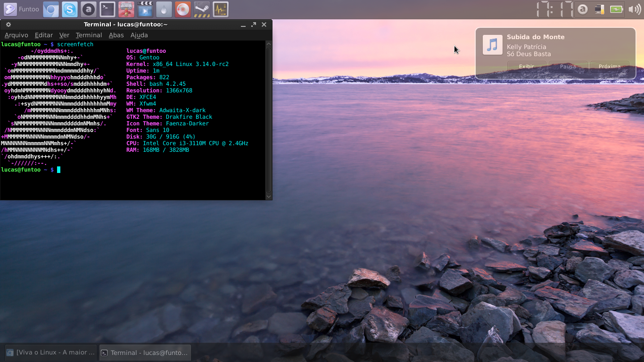Click the battery indicator in system tray
The width and height of the screenshot is (644, 362).
click(616, 9)
